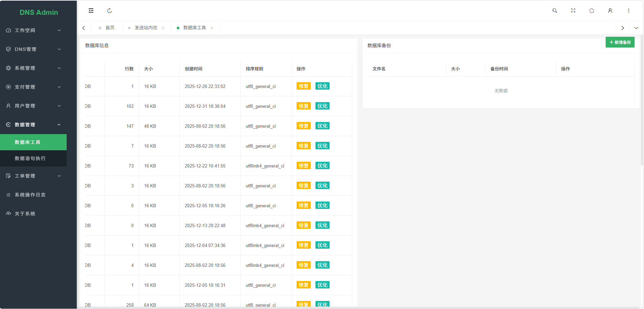Expand the 工作空间 sidebar menu
The width and height of the screenshot is (644, 309).
pos(33,30)
